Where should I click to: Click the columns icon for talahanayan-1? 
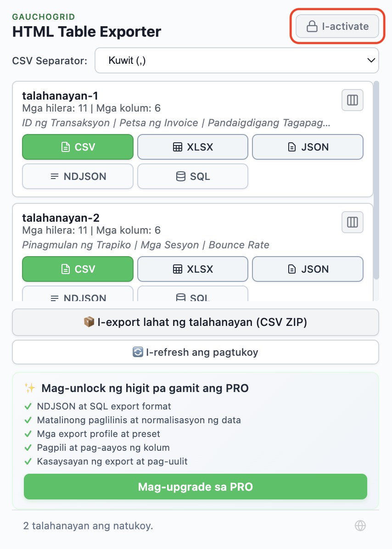coord(352,100)
